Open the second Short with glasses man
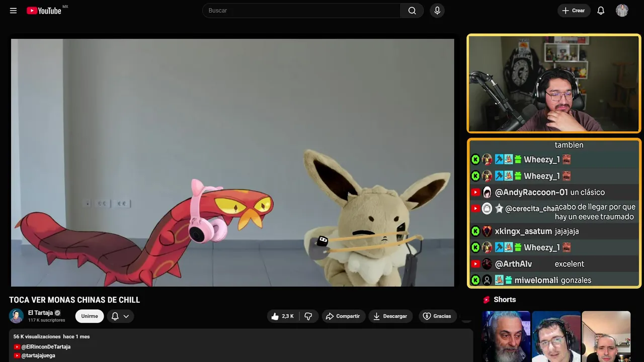This screenshot has height=362, width=644. [x=556, y=336]
